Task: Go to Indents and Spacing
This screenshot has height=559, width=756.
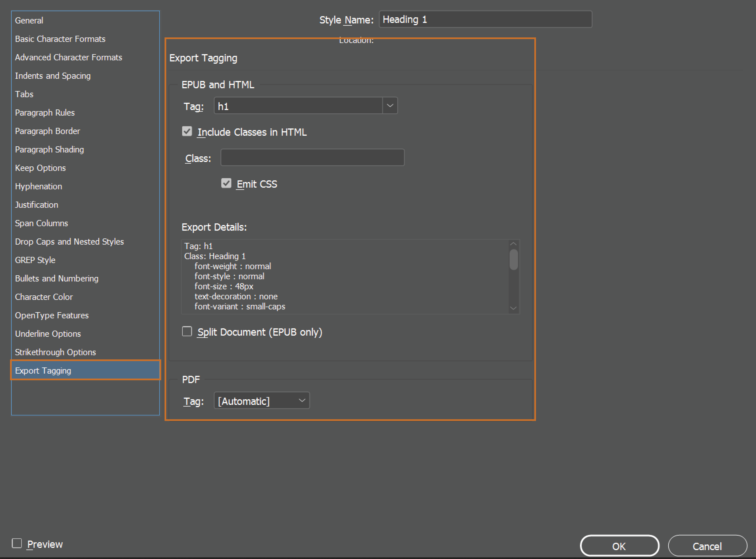Action: pos(53,76)
